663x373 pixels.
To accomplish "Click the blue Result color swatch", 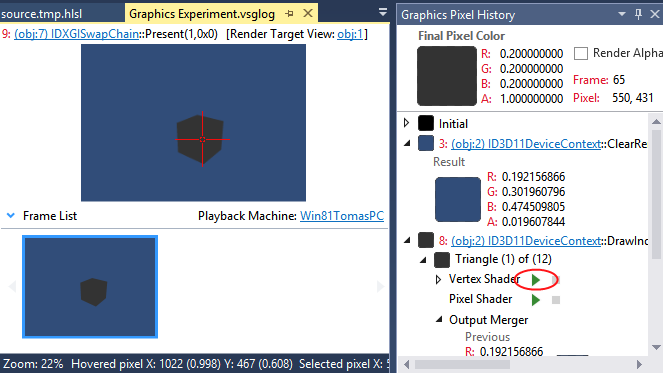I will [458, 199].
